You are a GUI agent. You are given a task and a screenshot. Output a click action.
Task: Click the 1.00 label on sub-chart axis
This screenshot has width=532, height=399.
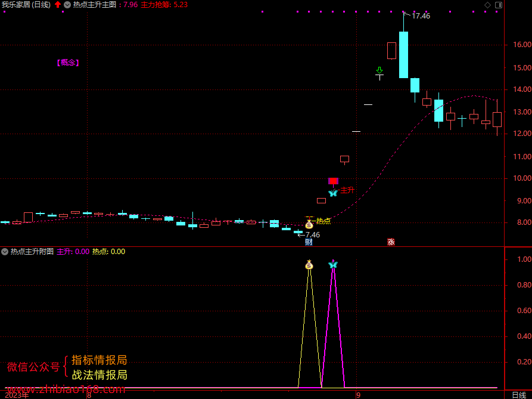click(x=524, y=259)
